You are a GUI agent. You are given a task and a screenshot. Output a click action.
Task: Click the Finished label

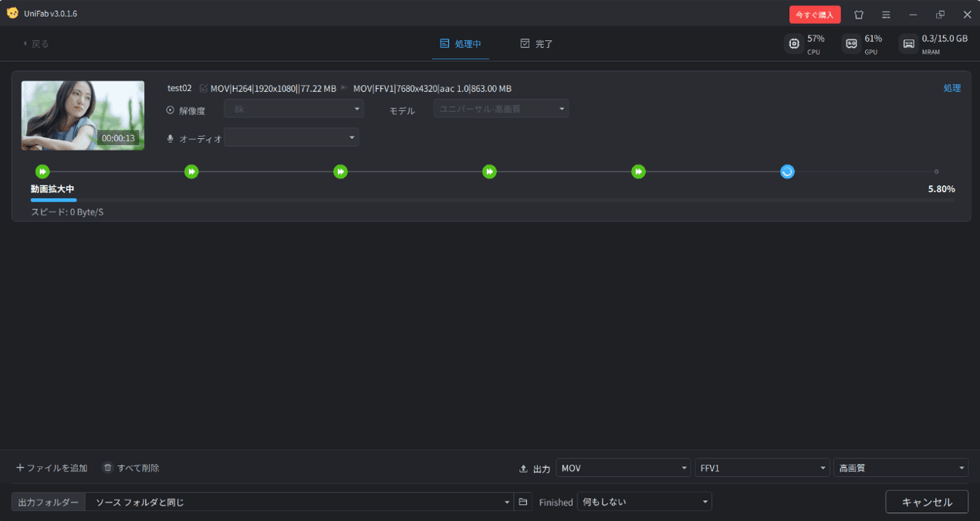coord(556,502)
